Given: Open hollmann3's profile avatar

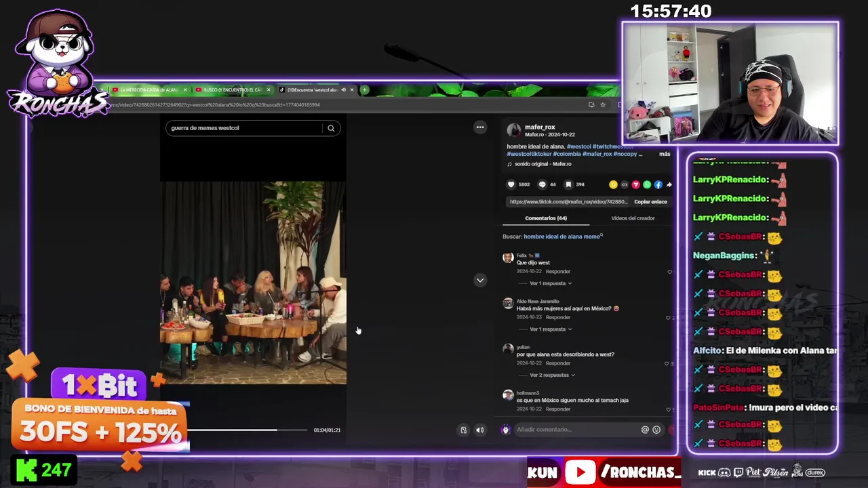Looking at the screenshot, I should pos(508,395).
